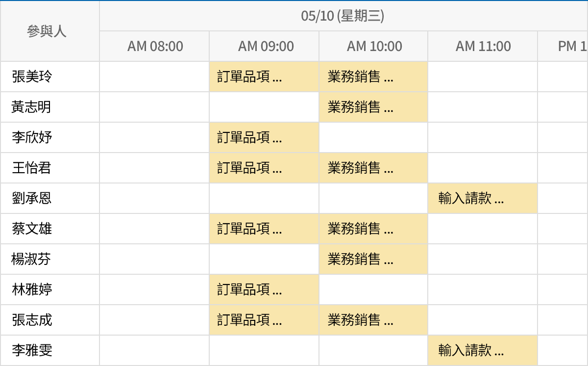Open 黃志明's 業務銷售 meeting block
The image size is (588, 366).
373,107
